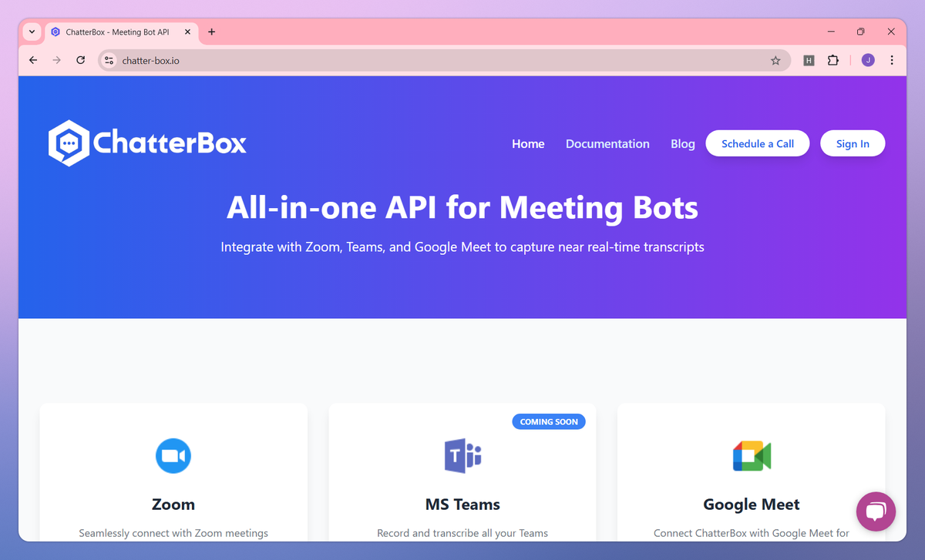Click the Zoom camera icon

pyautogui.click(x=173, y=456)
